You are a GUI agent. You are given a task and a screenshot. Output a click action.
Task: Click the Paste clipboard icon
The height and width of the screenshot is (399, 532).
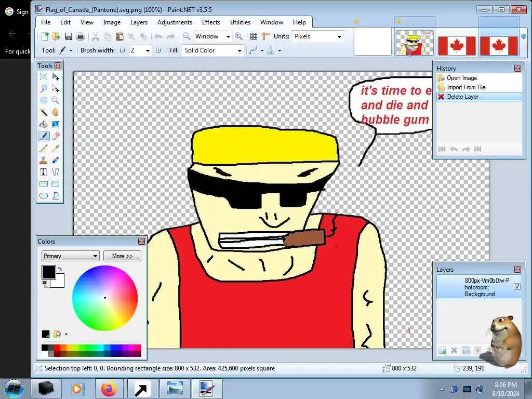[x=119, y=36]
